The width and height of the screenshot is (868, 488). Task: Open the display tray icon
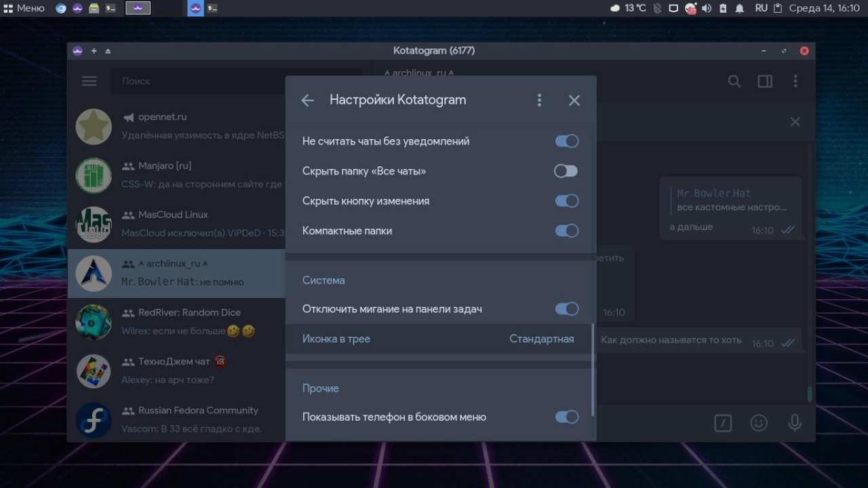[673, 8]
